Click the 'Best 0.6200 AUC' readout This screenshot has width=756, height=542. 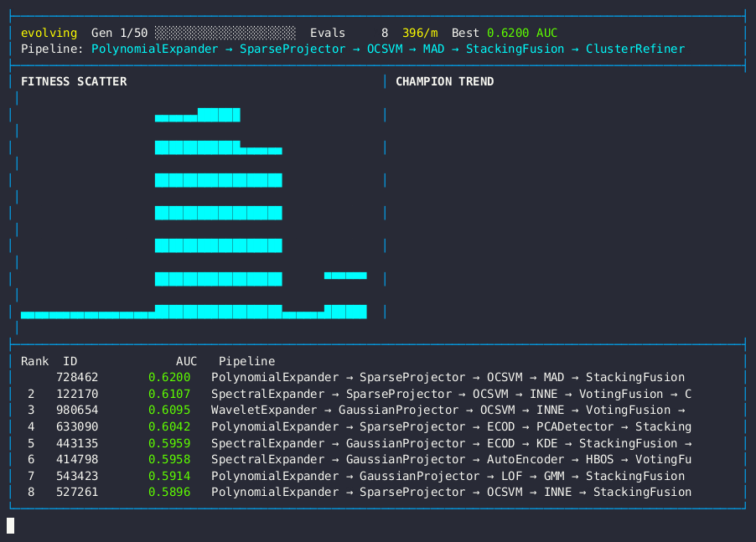click(x=505, y=33)
